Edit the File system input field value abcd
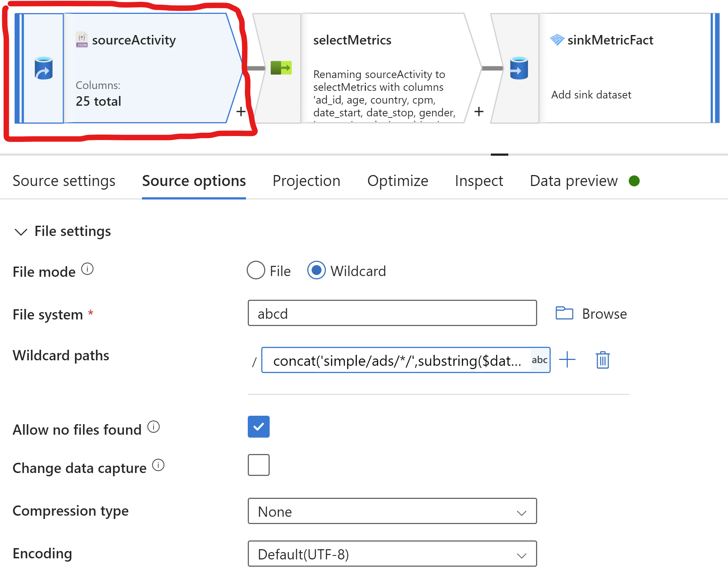Screen dimensions: 728x574 point(392,313)
